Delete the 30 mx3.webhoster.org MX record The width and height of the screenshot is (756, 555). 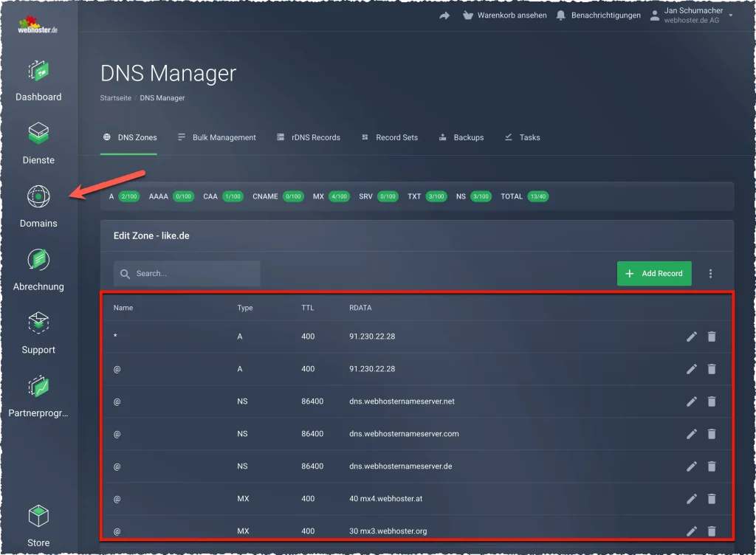click(x=711, y=531)
